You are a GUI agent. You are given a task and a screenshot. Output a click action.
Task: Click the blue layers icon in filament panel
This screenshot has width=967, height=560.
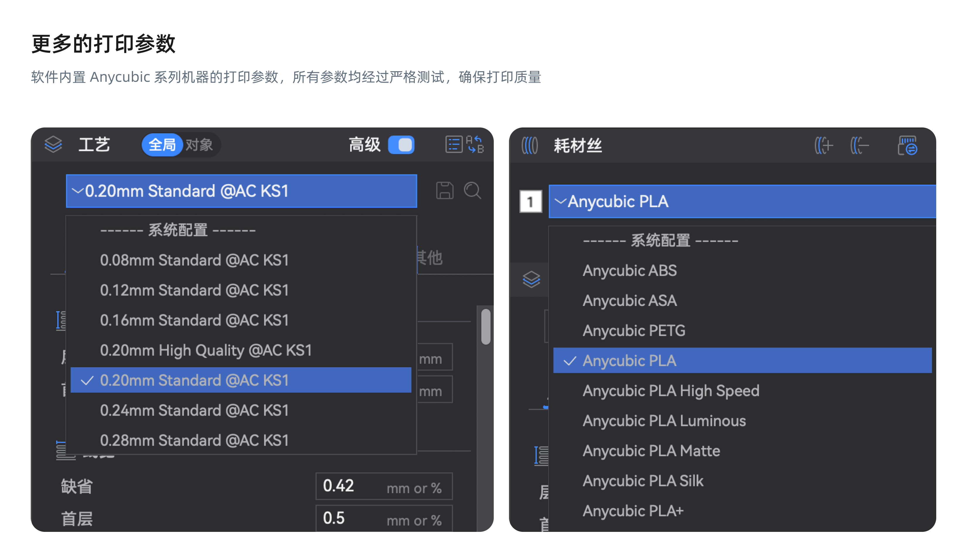point(532,280)
